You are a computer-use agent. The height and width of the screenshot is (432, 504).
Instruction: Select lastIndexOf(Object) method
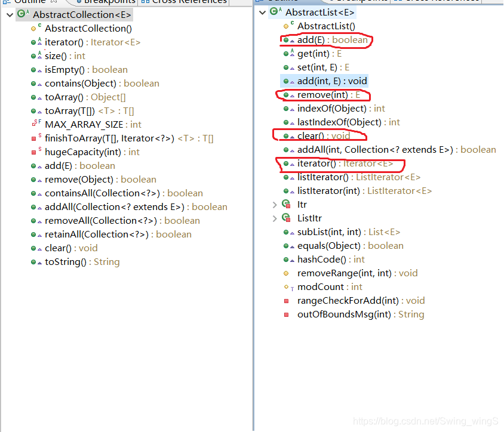point(348,122)
